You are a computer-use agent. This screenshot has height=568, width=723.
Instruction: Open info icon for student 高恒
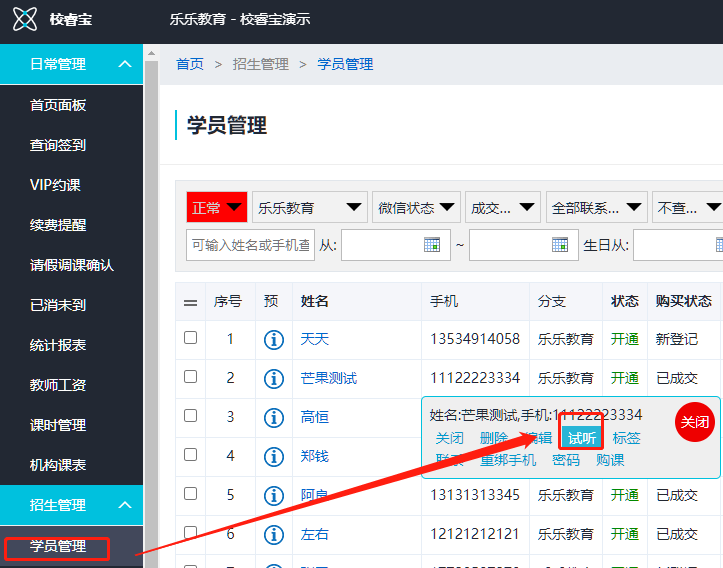click(x=274, y=418)
